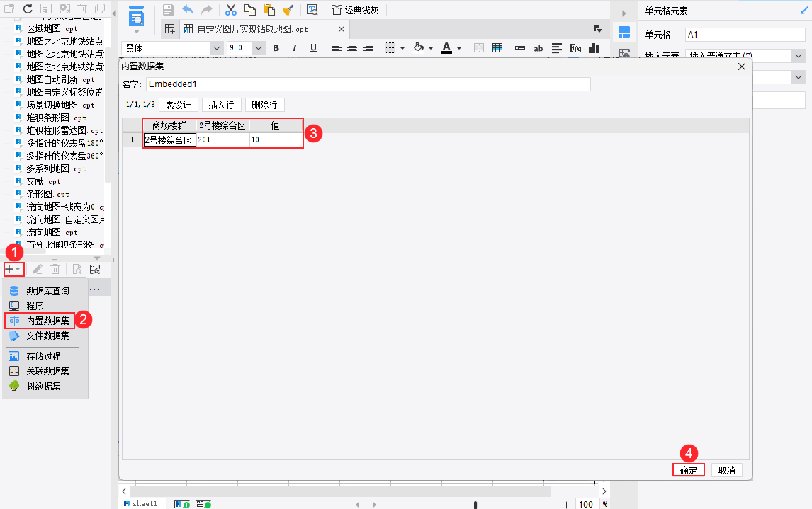Click 确定 to confirm the dataset

coord(688,470)
